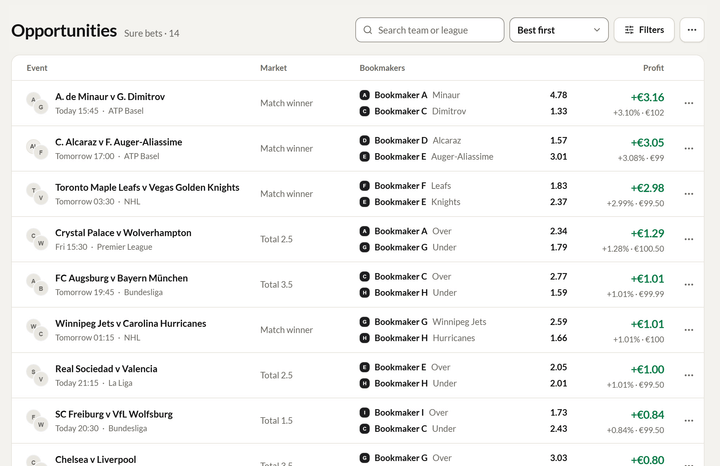Click the team avatar for Alcaraz v Auger-Aliassime
This screenshot has width=720, height=466.
[37, 149]
